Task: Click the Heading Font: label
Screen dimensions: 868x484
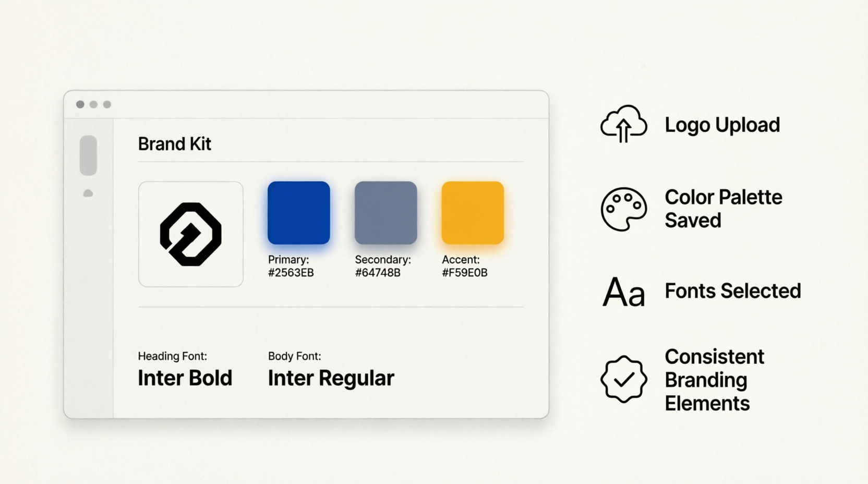Action: 172,356
